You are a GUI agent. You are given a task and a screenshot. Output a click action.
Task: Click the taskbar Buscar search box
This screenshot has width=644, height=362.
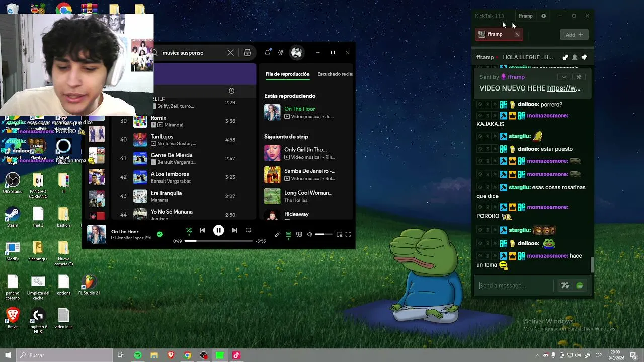(x=64, y=355)
